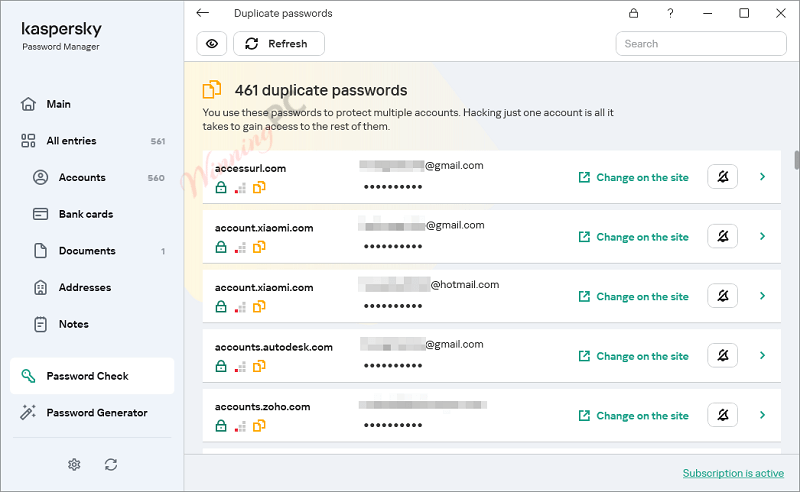Viewport: 800px width, 492px height.
Task: Expand the xiaomi gmail entry chevron
Action: [762, 236]
